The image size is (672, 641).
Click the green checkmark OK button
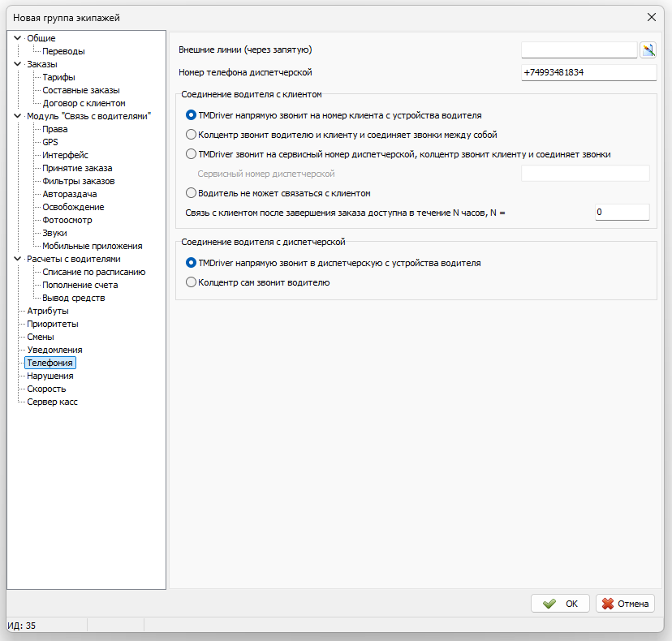560,604
